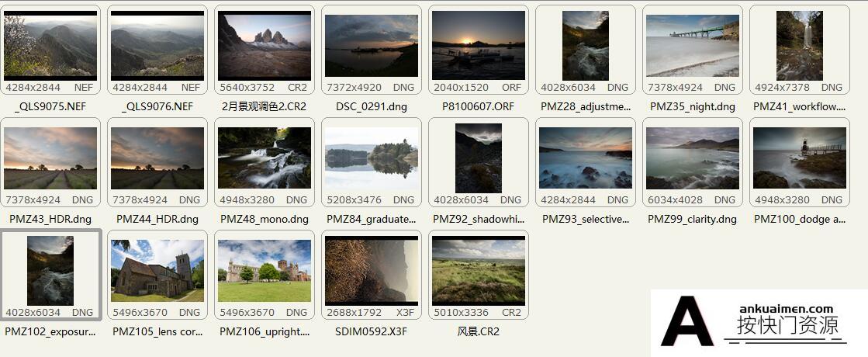Select the PMZ44_HDR.dng thumbnail

(x=157, y=158)
